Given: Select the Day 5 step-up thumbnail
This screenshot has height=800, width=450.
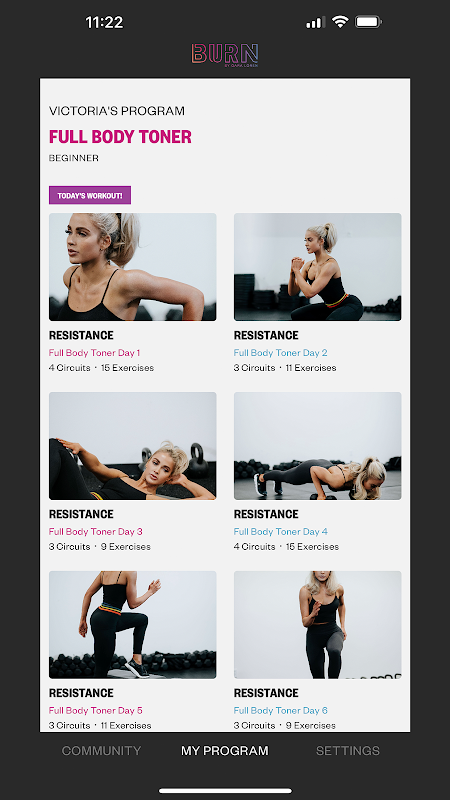Looking at the screenshot, I should [133, 624].
